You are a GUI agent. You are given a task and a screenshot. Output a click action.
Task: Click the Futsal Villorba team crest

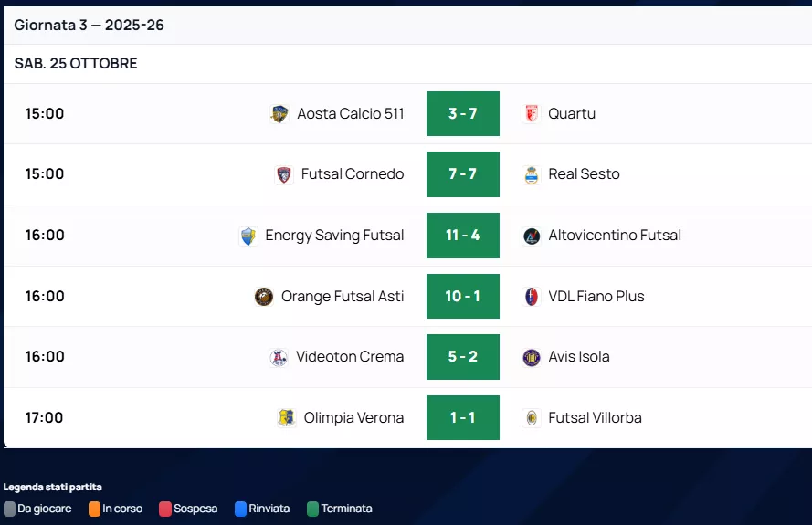click(532, 418)
